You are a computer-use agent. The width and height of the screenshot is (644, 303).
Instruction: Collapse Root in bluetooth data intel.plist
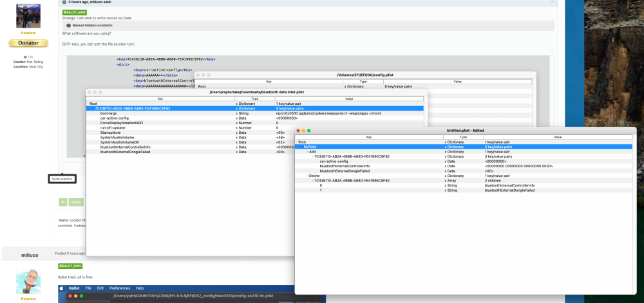pyautogui.click(x=88, y=104)
